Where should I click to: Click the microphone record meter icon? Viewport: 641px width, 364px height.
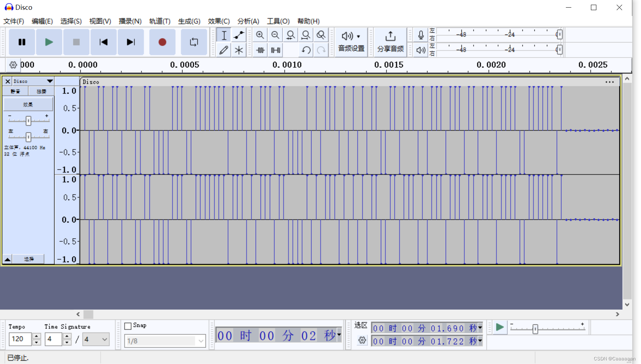click(x=421, y=35)
